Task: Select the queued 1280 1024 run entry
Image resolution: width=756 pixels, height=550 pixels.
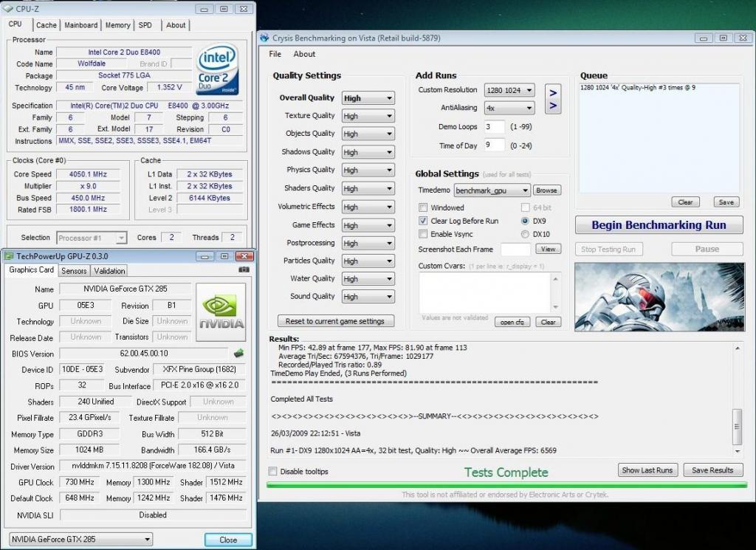Action: [x=637, y=88]
